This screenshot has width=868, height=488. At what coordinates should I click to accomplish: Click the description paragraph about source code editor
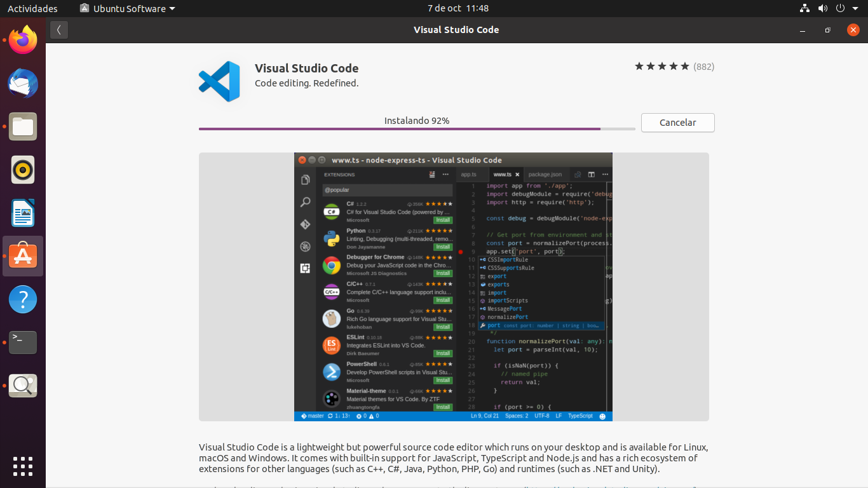click(x=454, y=458)
